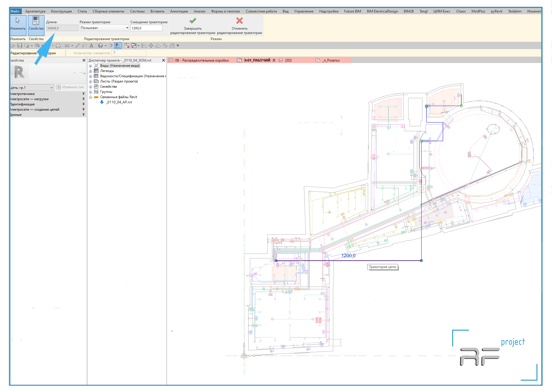Viewport: 552px width, 392px height.
Task: Close the Свойства palette
Action: coord(84,60)
